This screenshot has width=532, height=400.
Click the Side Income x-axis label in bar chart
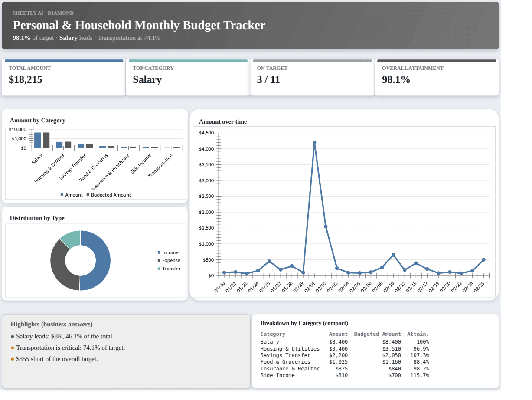point(141,164)
